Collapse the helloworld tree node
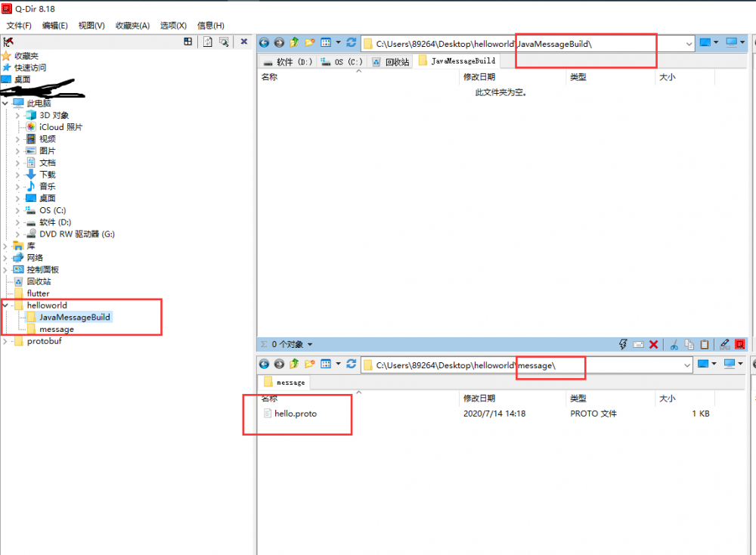This screenshot has width=756, height=555. click(x=5, y=305)
